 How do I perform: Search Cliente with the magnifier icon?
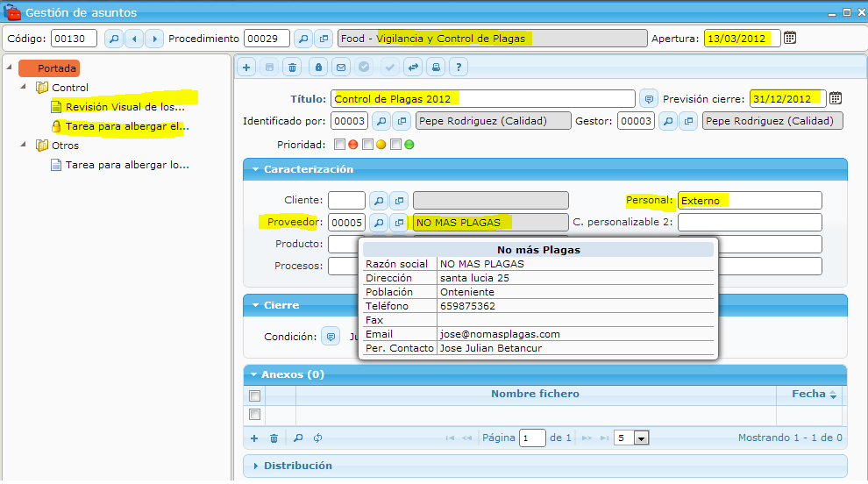(x=379, y=201)
